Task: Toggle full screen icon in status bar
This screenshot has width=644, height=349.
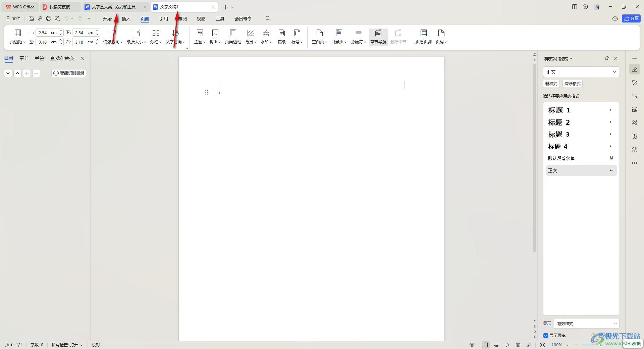Action: 543,345
